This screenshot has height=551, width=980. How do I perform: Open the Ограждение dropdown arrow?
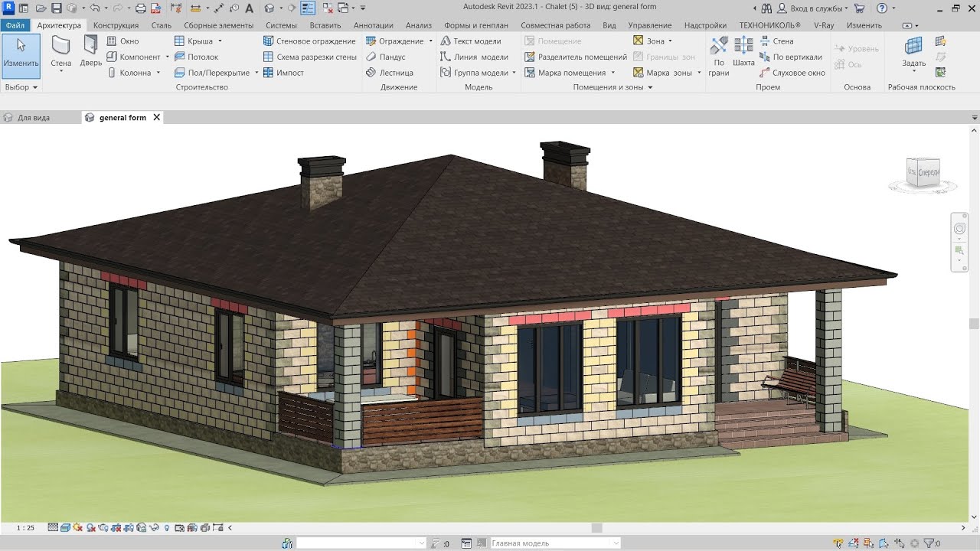click(x=430, y=41)
